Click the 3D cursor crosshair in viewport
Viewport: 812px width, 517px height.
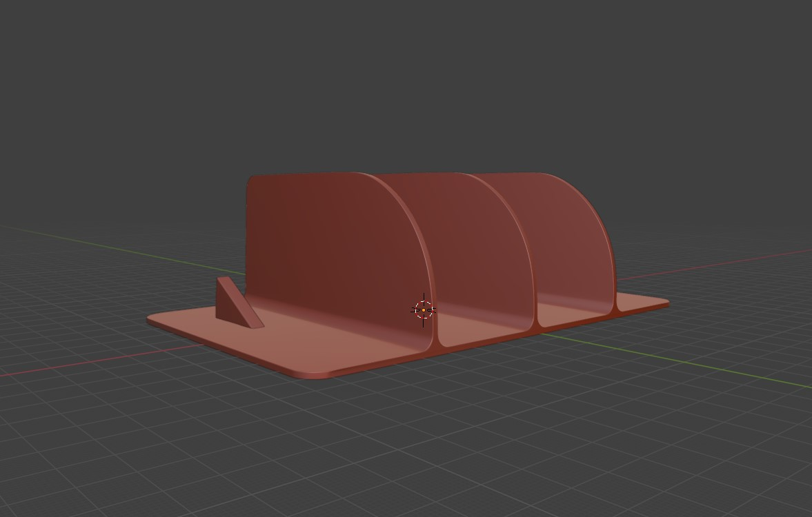point(424,310)
